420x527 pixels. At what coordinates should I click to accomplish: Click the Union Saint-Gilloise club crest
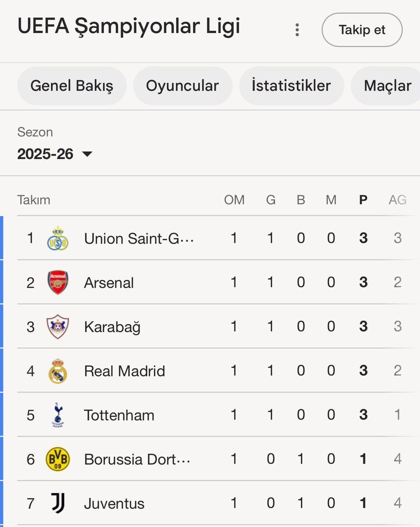[x=58, y=238]
